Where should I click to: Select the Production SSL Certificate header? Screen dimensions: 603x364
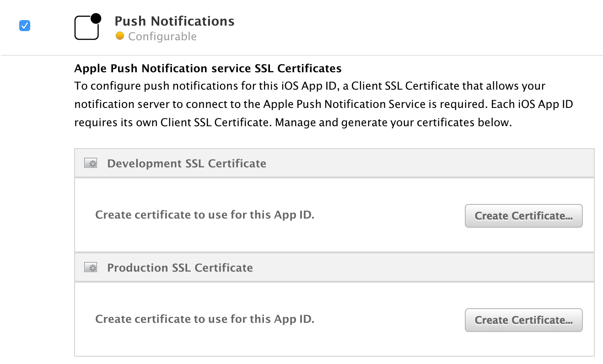point(180,267)
